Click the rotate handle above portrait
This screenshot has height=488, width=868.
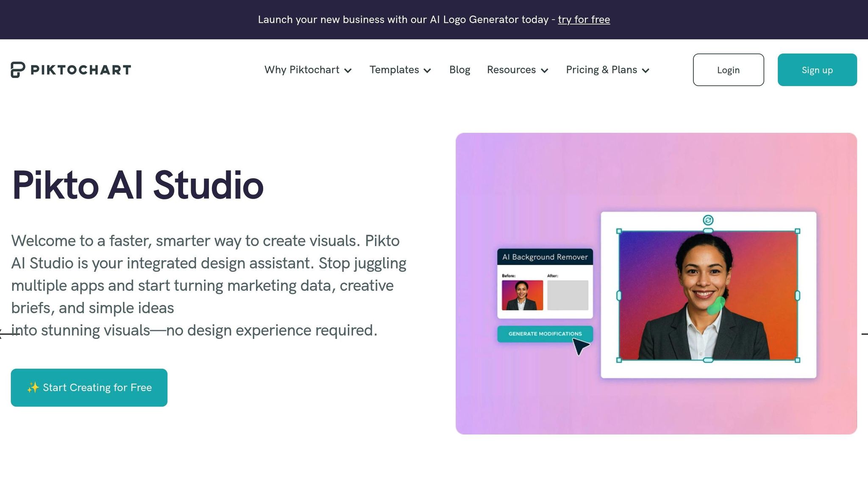coord(708,220)
